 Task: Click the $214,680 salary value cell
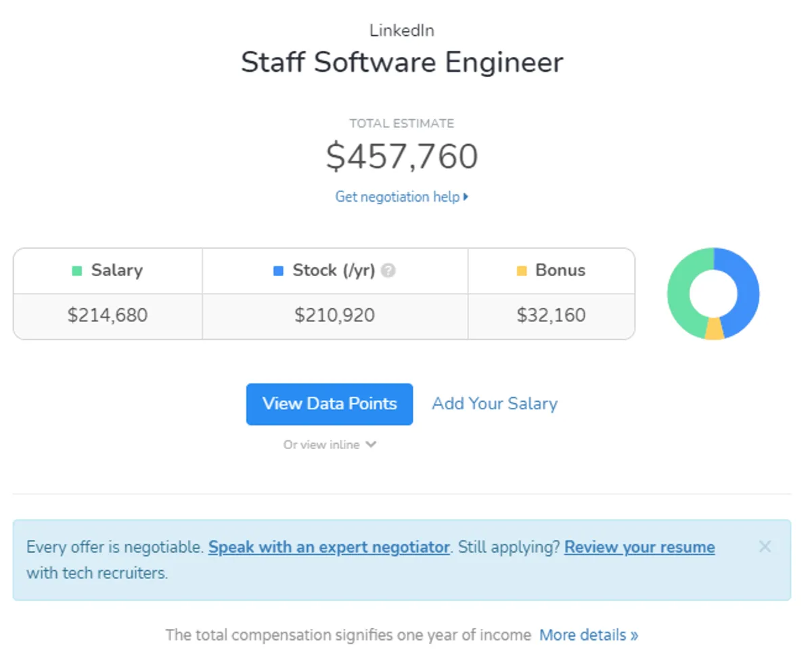108,315
